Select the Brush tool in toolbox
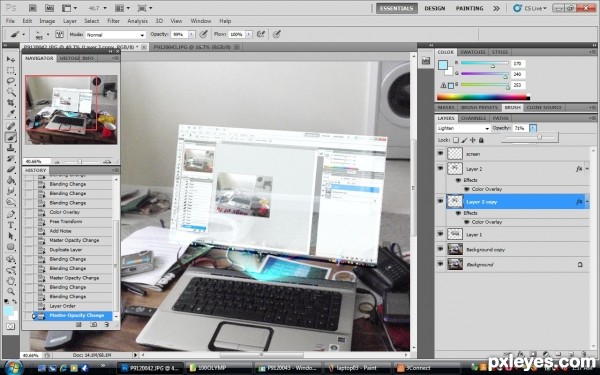Viewport: 600px width, 375px height. (11, 137)
